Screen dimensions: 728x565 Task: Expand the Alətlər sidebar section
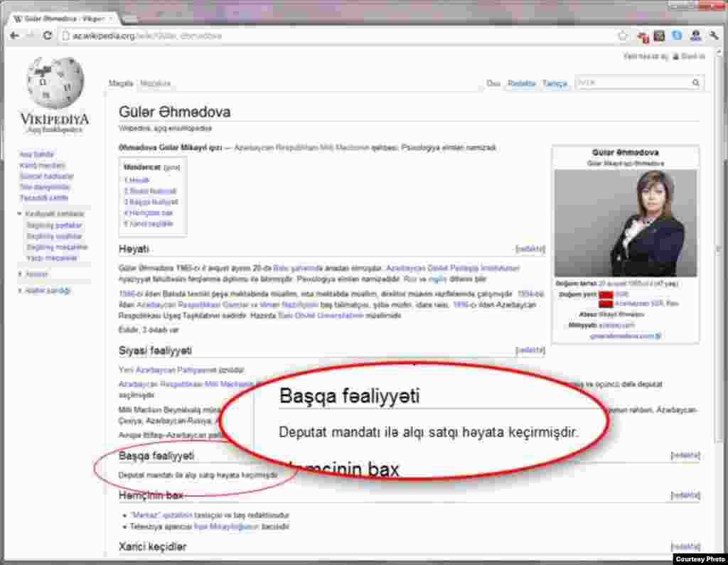pos(20,274)
